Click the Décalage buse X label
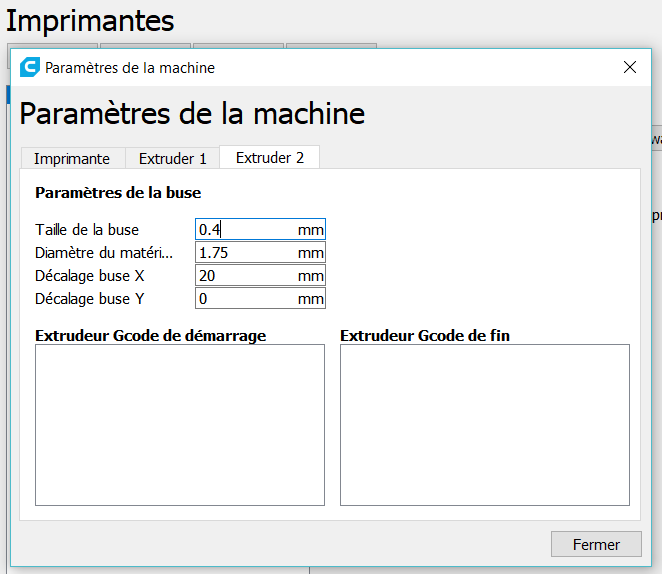 [90, 276]
